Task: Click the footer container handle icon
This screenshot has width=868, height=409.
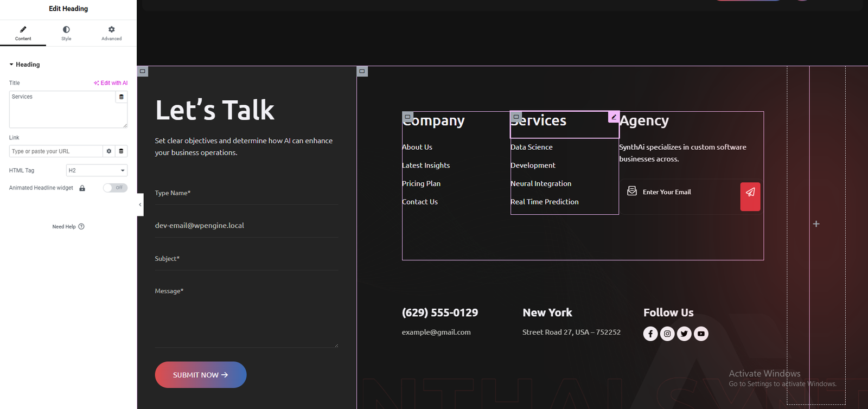Action: pos(362,71)
